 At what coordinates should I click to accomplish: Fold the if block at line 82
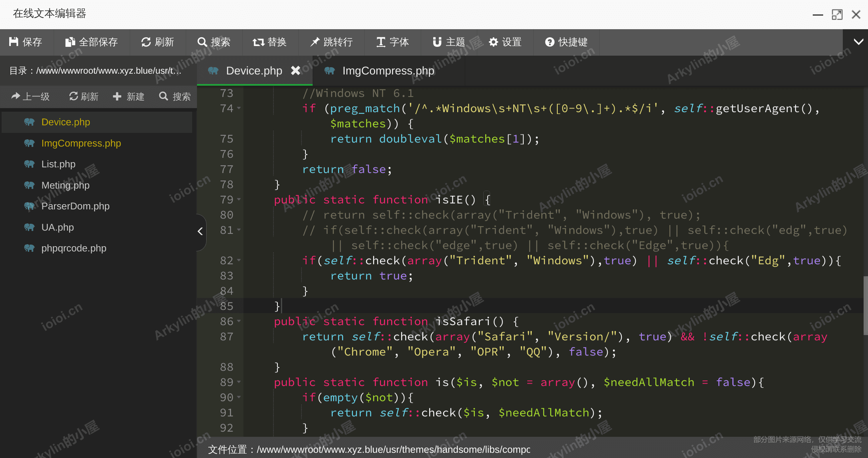click(x=239, y=260)
